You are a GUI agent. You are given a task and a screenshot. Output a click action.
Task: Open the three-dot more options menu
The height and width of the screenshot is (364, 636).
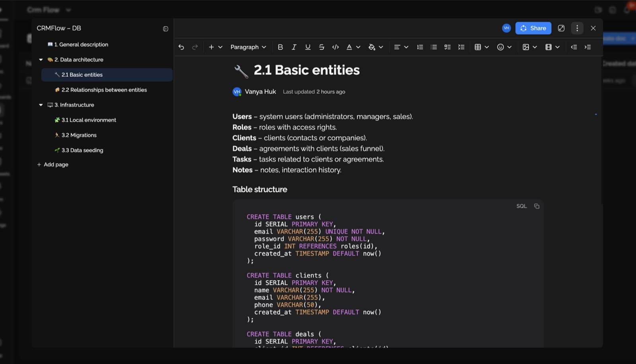(x=577, y=28)
